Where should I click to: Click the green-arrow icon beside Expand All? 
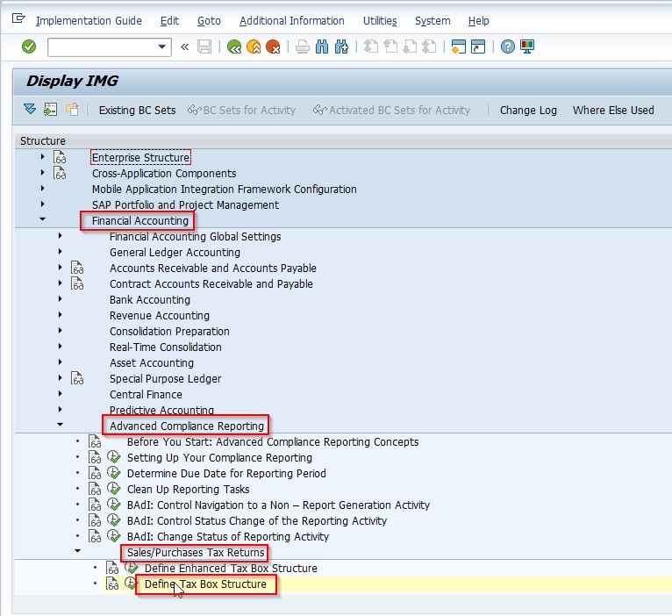51,110
